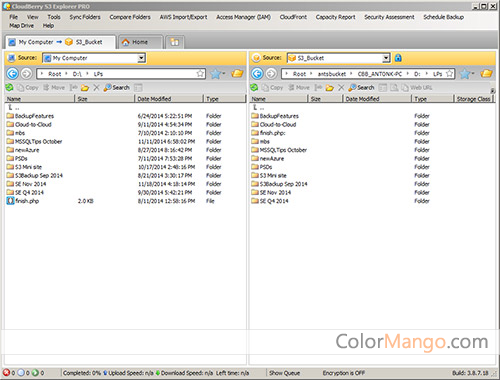Screen dimensions: 500x380
Task: Open Capacity Report menu
Action: click(335, 17)
